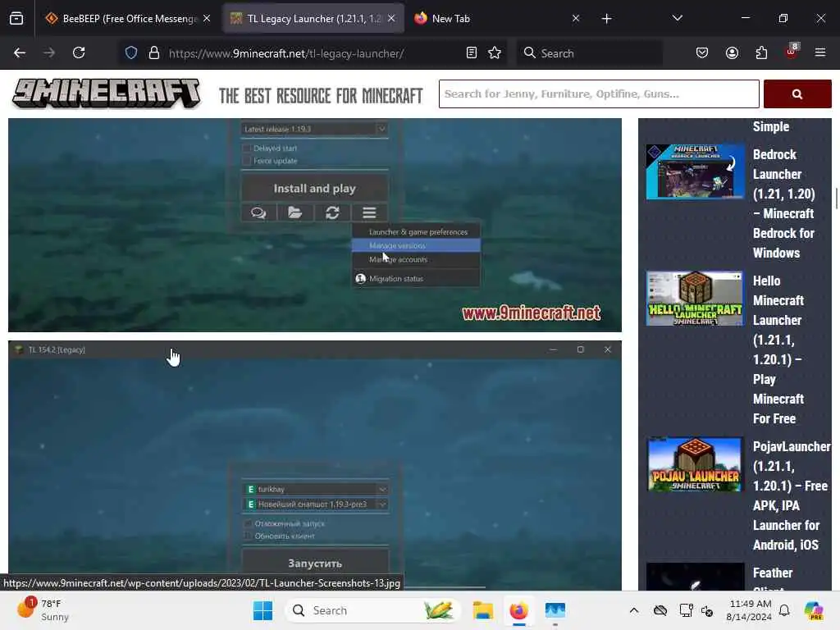Screen dimensions: 840x630
Task: Open the notifications bell
Action: [x=784, y=610]
